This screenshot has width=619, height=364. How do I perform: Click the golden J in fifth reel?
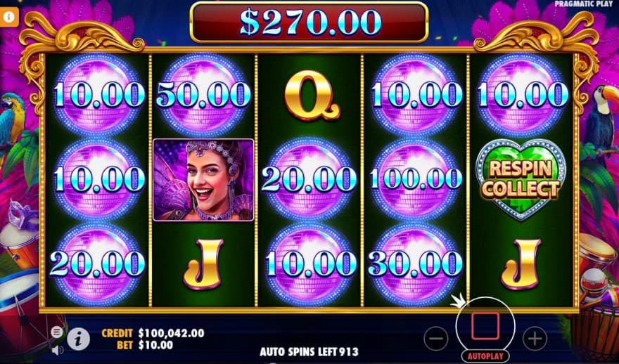click(521, 264)
